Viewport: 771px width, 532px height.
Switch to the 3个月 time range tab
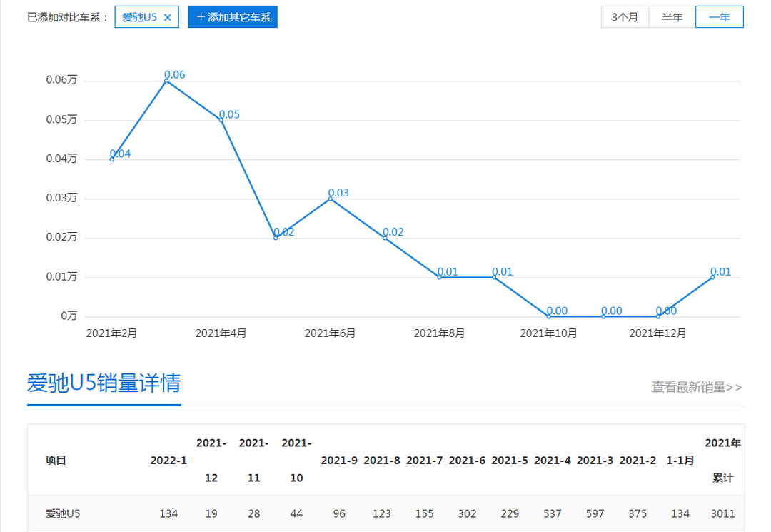pos(625,17)
